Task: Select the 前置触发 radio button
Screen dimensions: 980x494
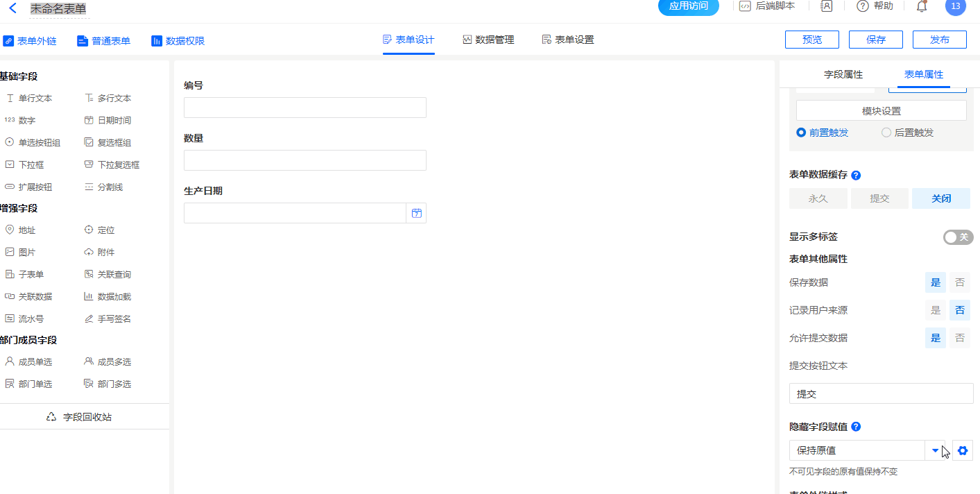Action: click(801, 133)
